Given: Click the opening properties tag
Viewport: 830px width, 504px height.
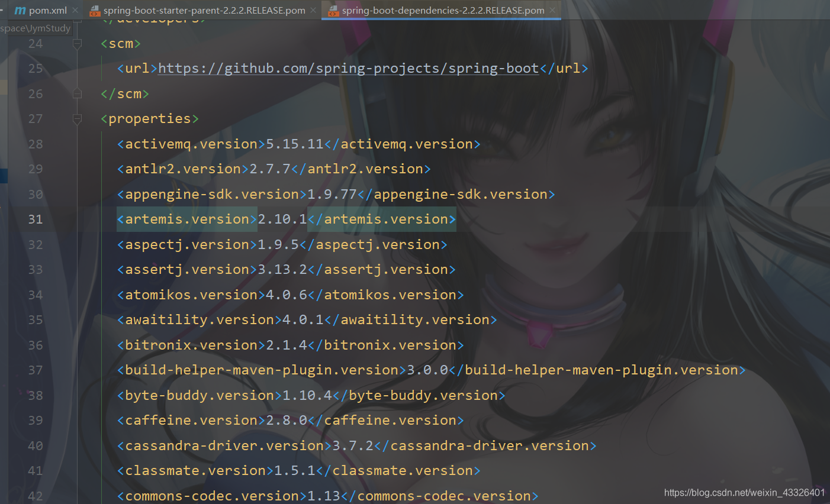Looking at the screenshot, I should click(x=150, y=119).
